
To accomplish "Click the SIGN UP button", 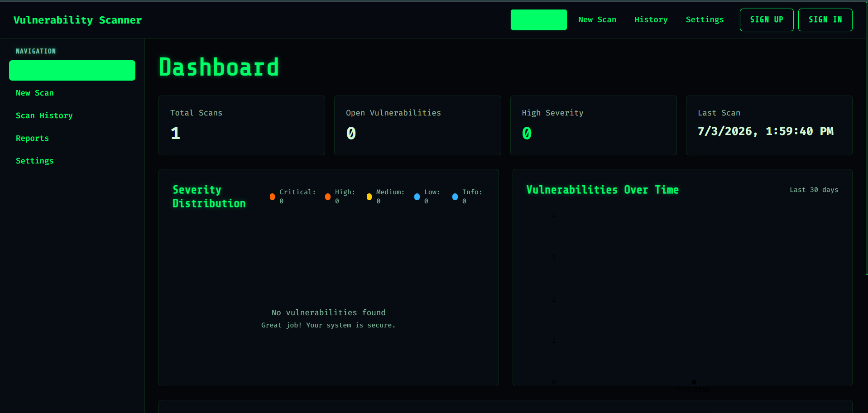I will point(767,20).
